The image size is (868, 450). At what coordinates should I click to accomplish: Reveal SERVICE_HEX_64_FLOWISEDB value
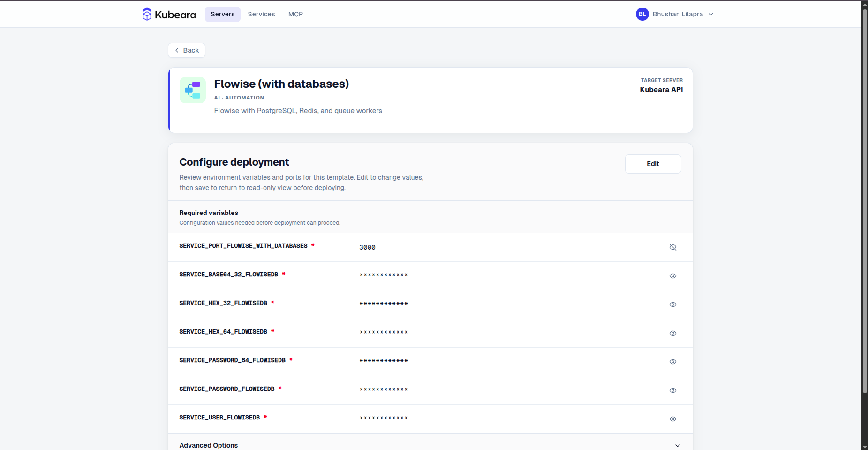click(x=673, y=333)
